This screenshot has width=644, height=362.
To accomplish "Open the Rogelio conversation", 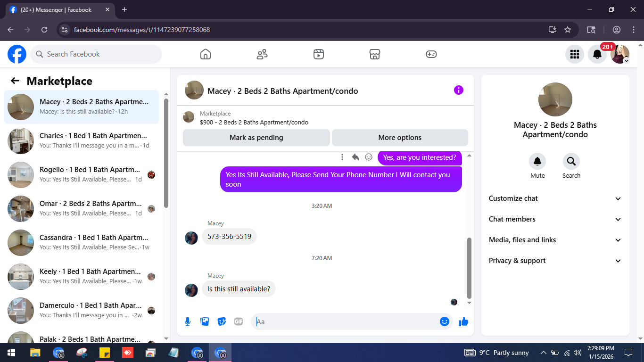I will coord(81,175).
